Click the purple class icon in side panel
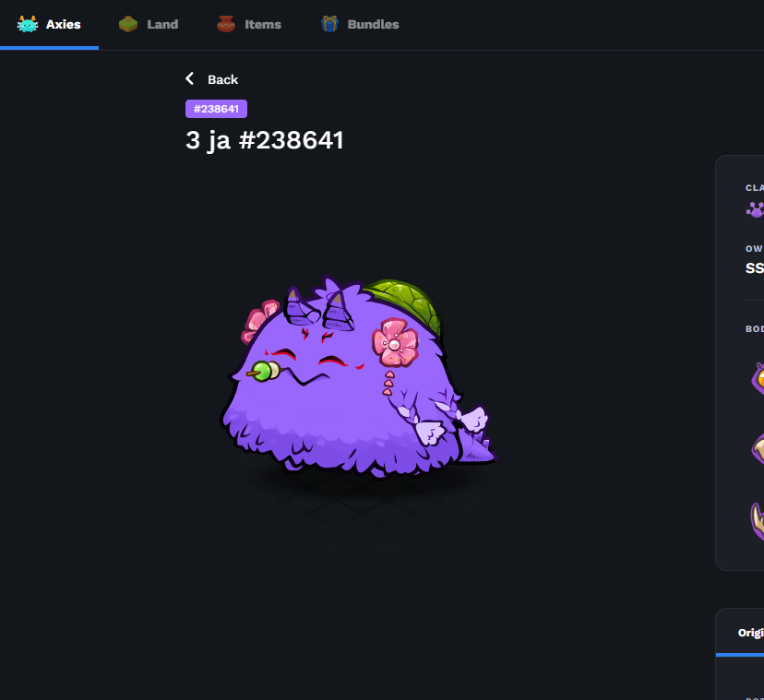The height and width of the screenshot is (700, 764). [755, 210]
